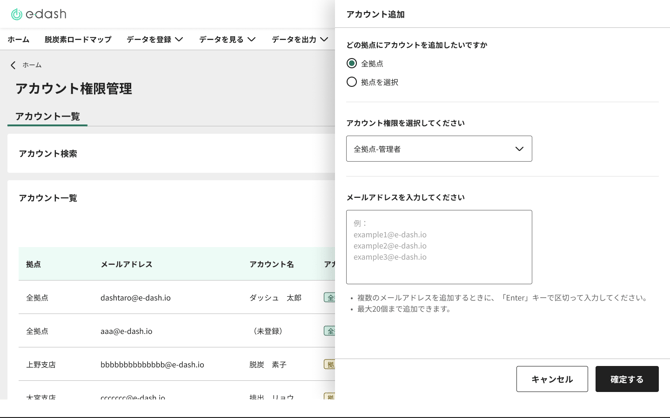Click the (未登録) account name cell

pos(267,331)
